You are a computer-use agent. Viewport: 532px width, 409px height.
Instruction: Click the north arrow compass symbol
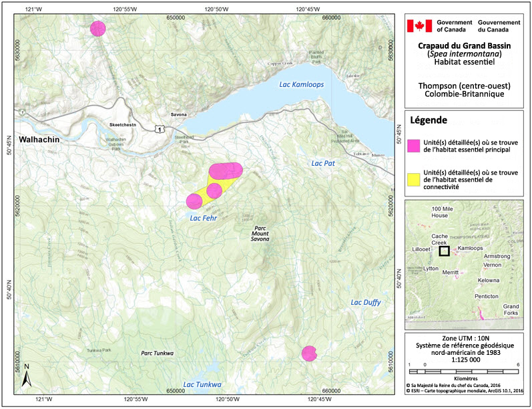tap(26, 376)
